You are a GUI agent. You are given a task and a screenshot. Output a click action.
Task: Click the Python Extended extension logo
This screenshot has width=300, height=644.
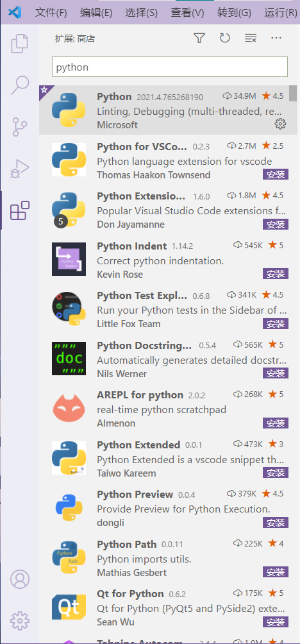coord(69,458)
